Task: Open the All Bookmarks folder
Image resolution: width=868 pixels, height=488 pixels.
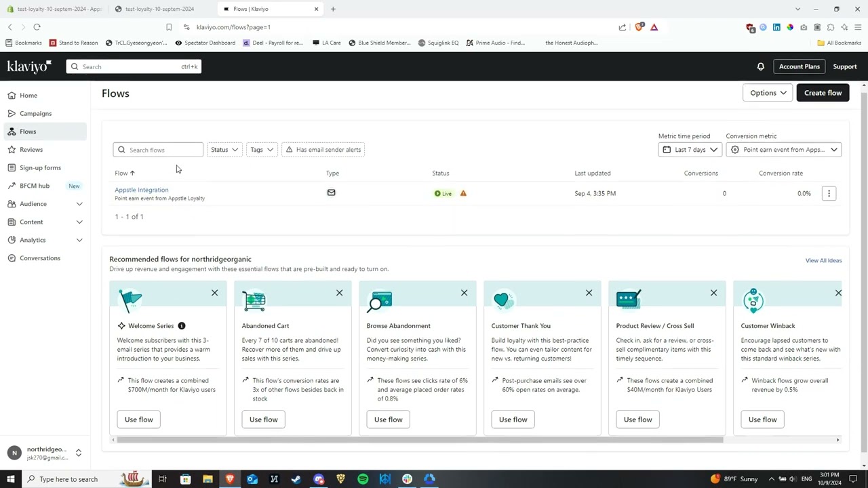Action: (x=840, y=43)
